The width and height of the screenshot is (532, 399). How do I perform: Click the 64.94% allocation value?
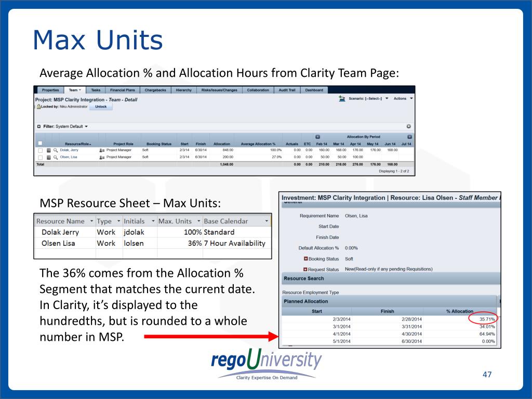point(487,334)
